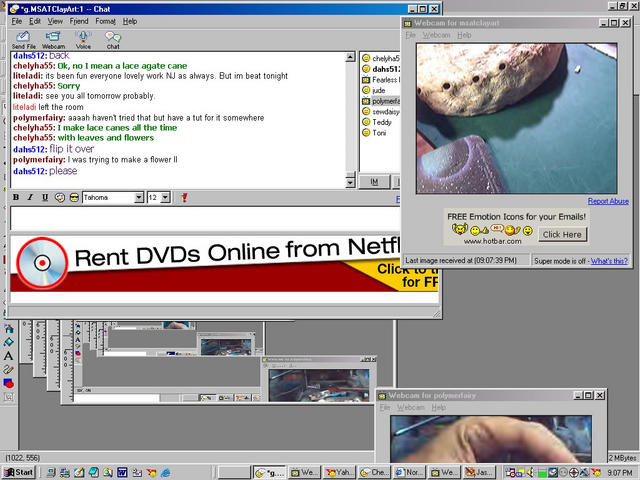Screen dimensions: 640x480
Task: Click the msatclayart webcam image
Action: pos(516,118)
